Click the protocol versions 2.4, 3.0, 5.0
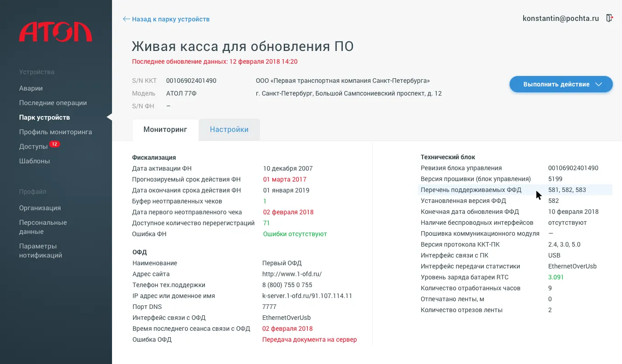This screenshot has width=622, height=364. [x=564, y=244]
